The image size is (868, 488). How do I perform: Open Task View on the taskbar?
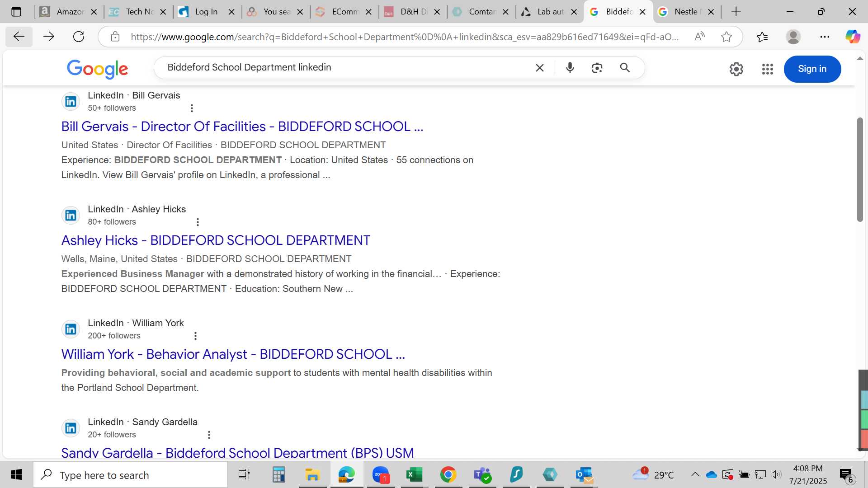click(x=244, y=474)
